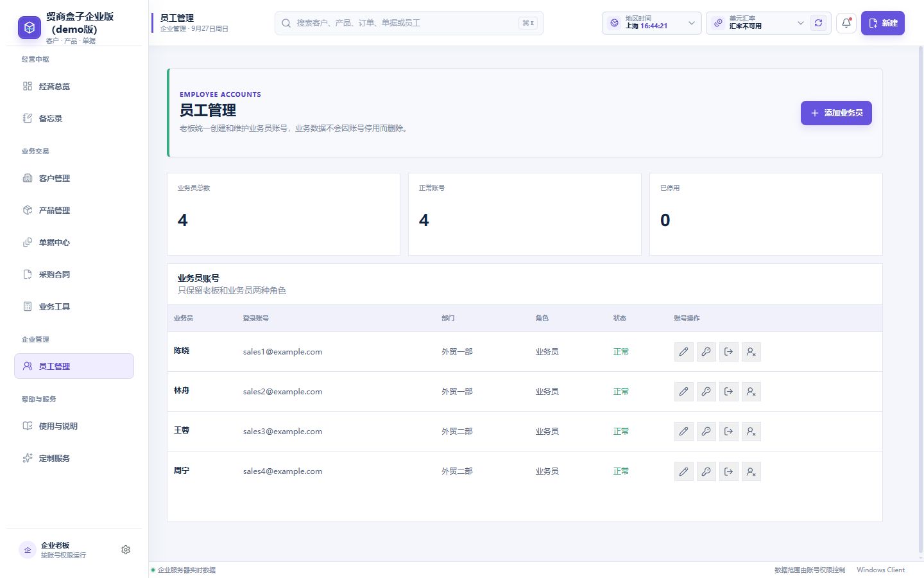Edit pencil icon in 林舟 row

(684, 392)
